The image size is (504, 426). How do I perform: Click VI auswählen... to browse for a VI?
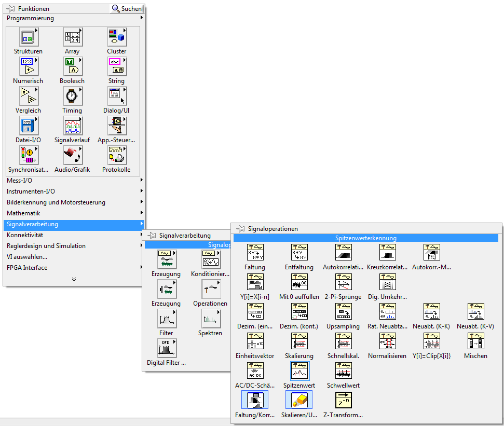pyautogui.click(x=27, y=257)
